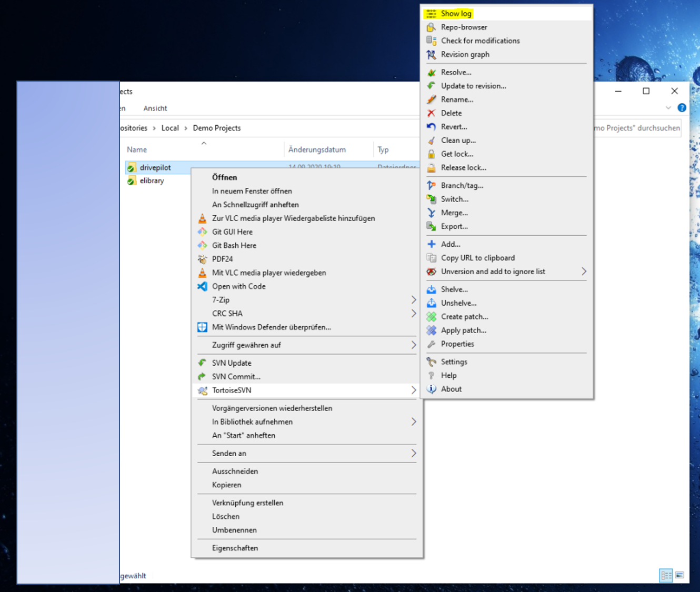Select Branch/tag in the TortoiseSVN menu

[x=462, y=185]
